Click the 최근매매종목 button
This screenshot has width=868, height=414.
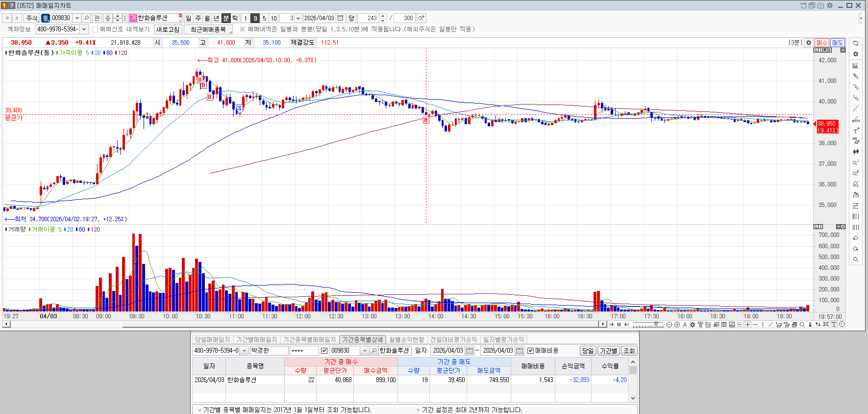208,29
